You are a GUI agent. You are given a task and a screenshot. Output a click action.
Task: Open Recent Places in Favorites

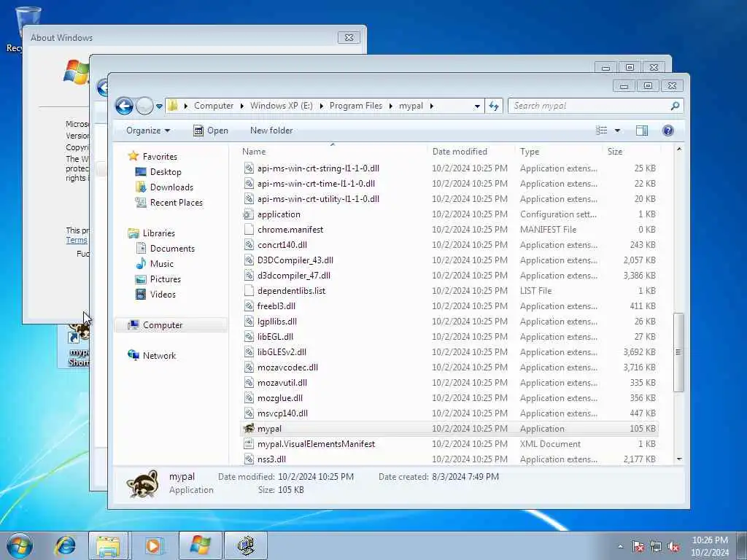[x=176, y=203]
